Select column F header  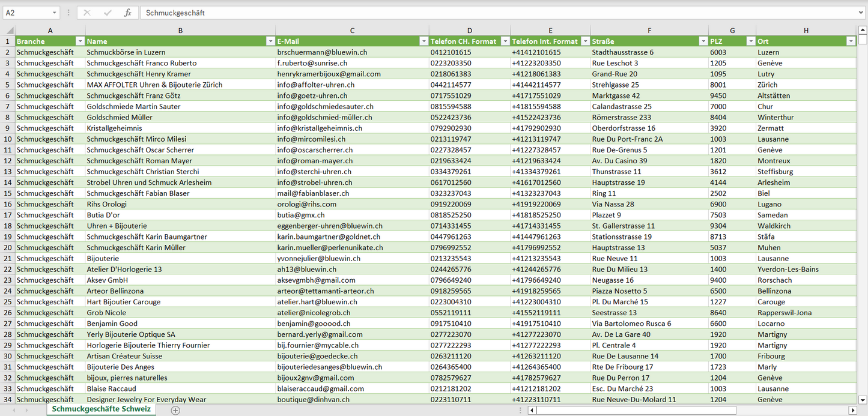649,31
